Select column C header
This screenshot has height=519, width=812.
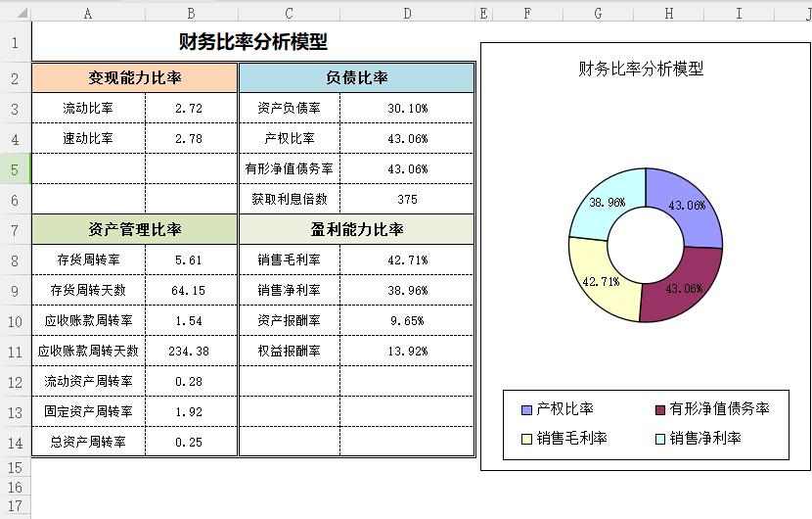tap(289, 14)
